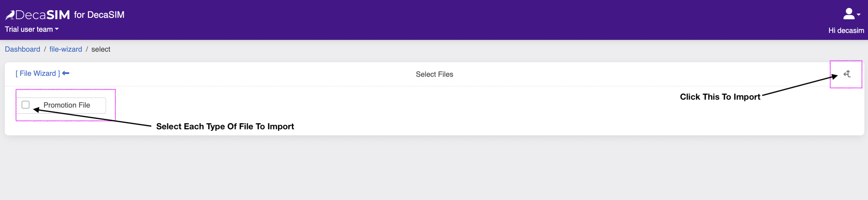This screenshot has height=200, width=868.
Task: Open the user avatar icon menu
Action: (x=849, y=14)
